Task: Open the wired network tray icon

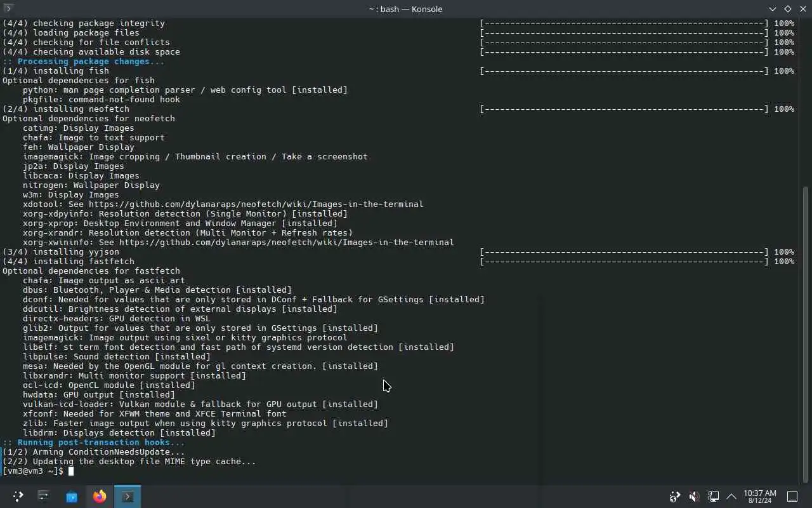Action: tap(713, 497)
